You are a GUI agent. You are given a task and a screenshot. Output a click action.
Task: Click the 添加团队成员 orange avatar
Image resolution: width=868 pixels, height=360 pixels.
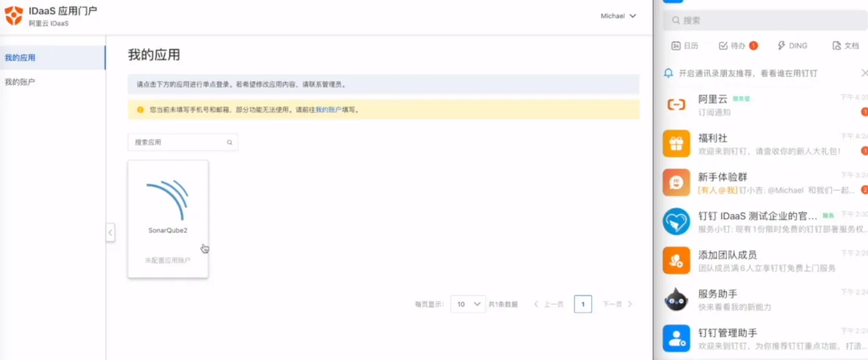676,261
